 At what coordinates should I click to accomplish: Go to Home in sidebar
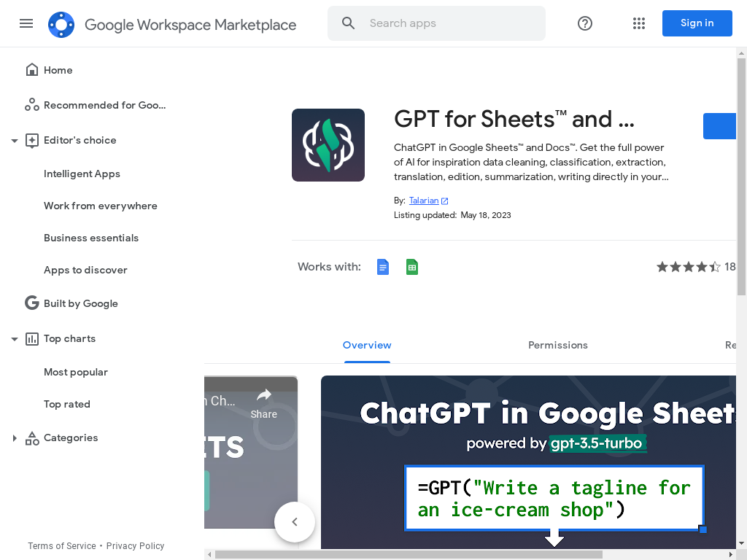[x=58, y=70]
